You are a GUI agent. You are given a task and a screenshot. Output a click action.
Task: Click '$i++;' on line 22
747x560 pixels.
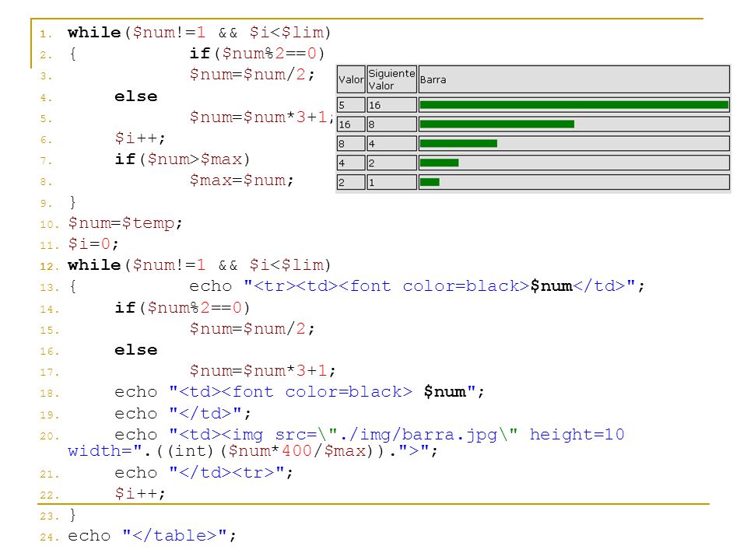coord(140,493)
